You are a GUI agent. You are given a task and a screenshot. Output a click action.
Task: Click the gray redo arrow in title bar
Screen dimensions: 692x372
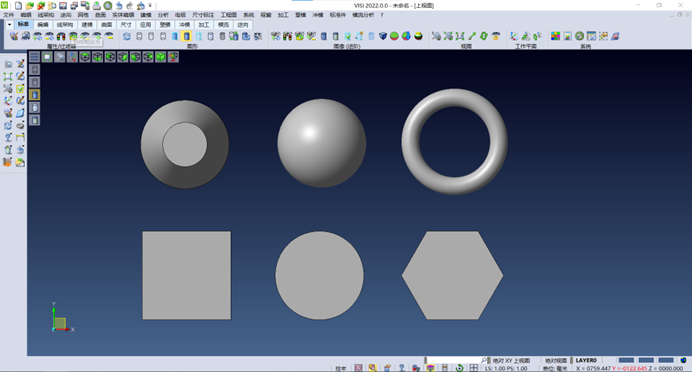[x=130, y=6]
